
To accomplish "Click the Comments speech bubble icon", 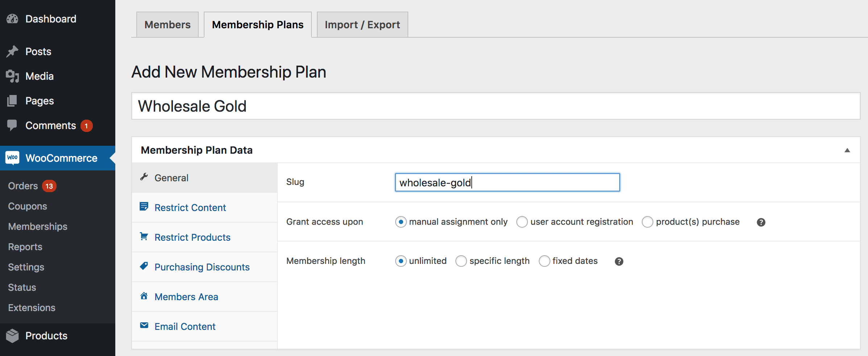I will [x=12, y=125].
